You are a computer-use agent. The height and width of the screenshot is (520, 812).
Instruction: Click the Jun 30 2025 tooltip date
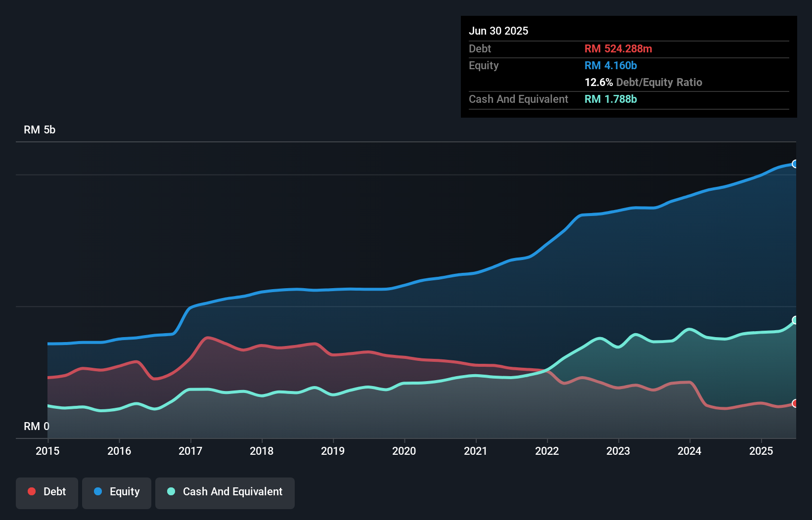pyautogui.click(x=498, y=31)
